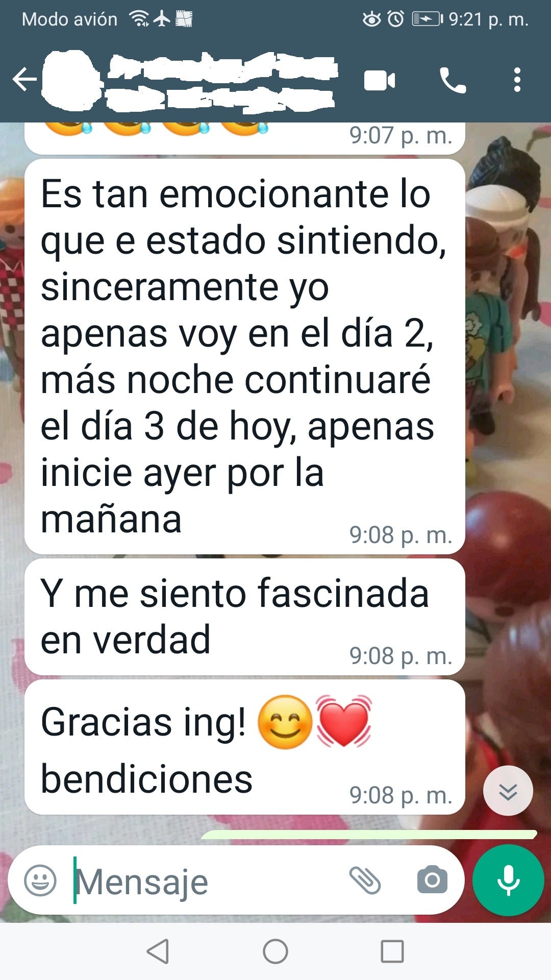Go back using the arrow icon
Screen dimensions: 551x980
[x=24, y=80]
